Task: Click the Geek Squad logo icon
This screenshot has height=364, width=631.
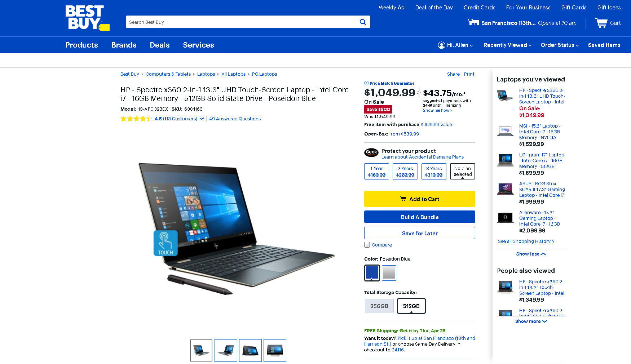Action: (371, 153)
